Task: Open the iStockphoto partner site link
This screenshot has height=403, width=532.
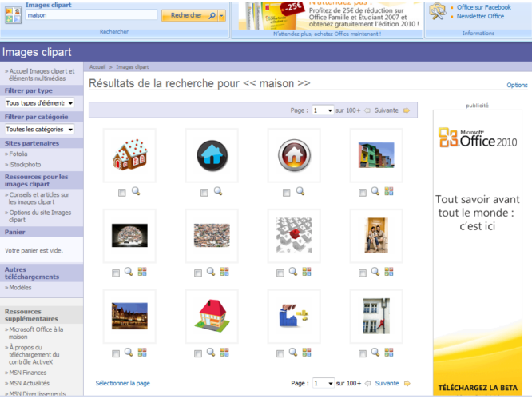Action: pos(25,165)
